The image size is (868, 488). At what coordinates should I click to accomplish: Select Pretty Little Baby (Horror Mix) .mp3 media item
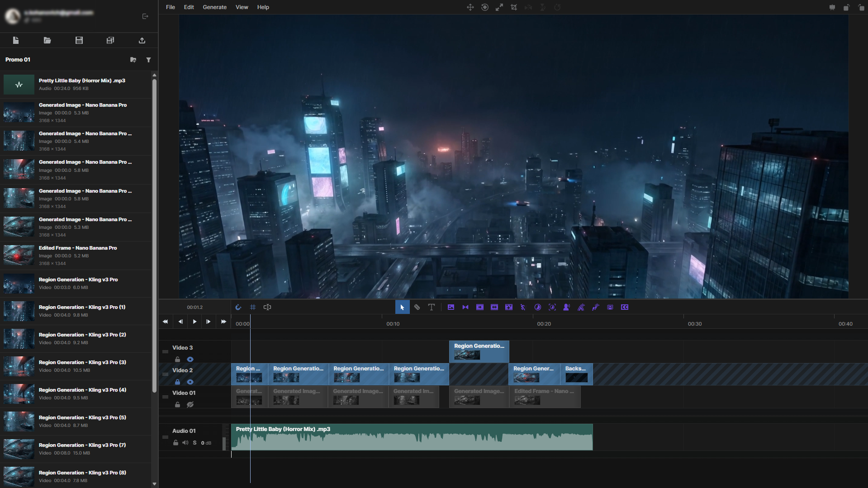point(76,85)
